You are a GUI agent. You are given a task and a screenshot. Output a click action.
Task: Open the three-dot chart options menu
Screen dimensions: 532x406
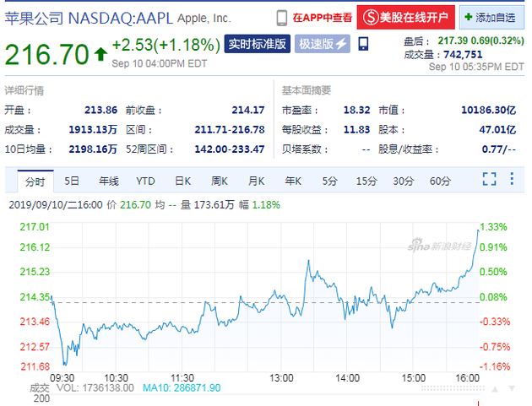click(512, 179)
